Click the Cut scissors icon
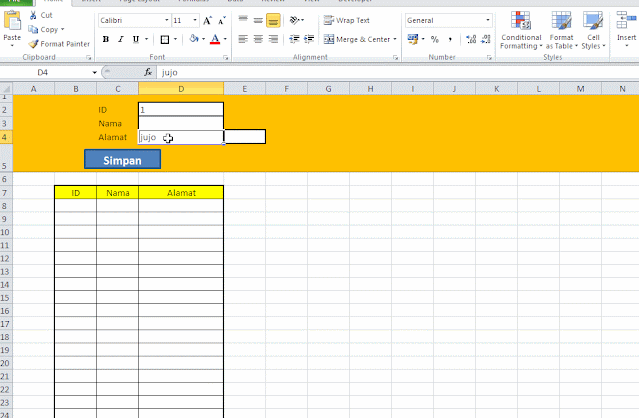 click(33, 15)
